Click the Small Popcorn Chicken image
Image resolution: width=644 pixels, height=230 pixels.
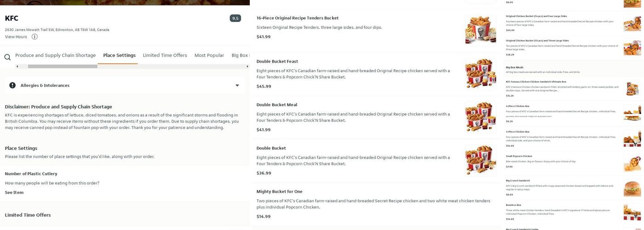(x=632, y=163)
